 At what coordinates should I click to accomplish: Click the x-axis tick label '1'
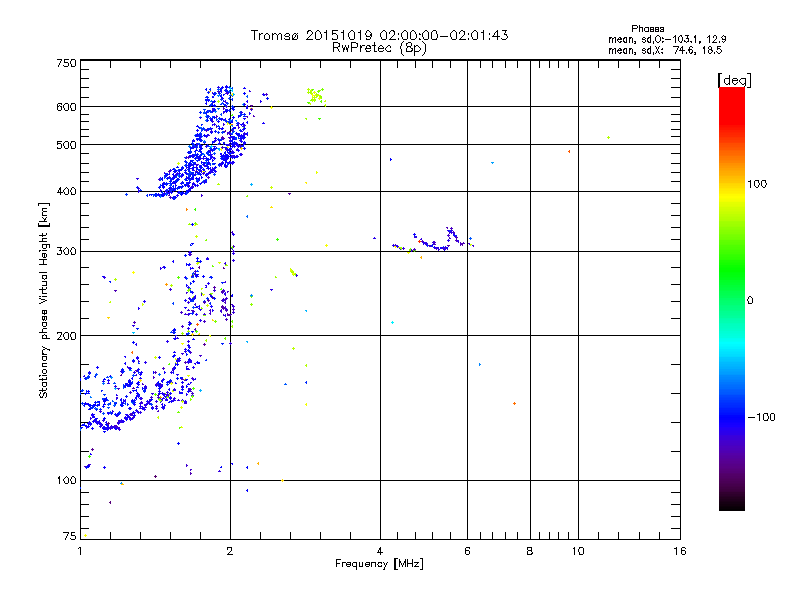(80, 551)
